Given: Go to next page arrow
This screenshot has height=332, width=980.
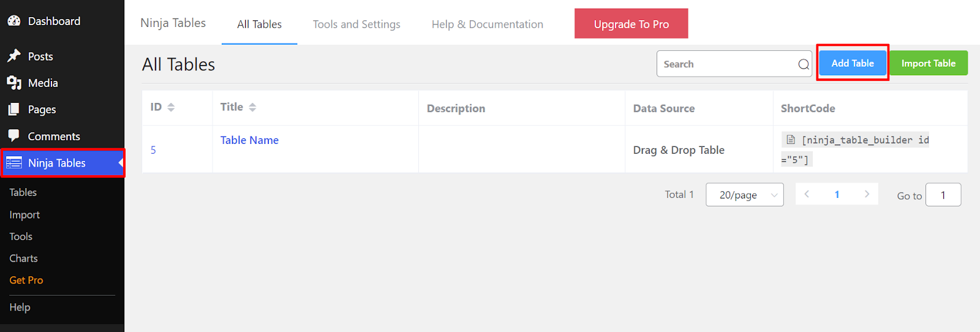Looking at the screenshot, I should coord(867,194).
